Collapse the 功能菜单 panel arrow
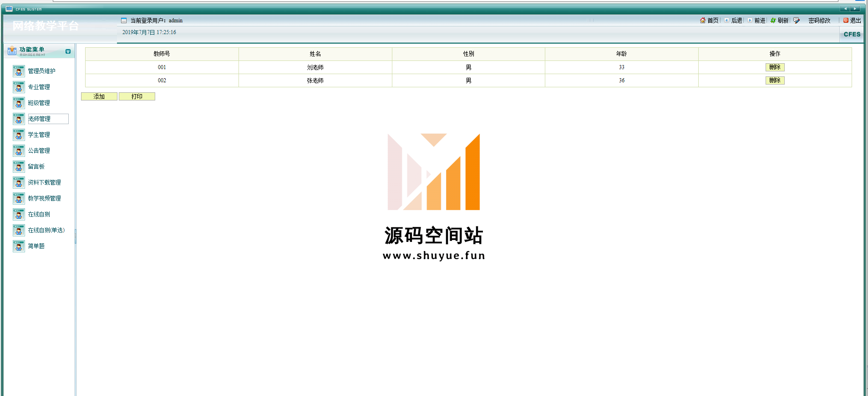This screenshot has height=396, width=868. pos(68,51)
